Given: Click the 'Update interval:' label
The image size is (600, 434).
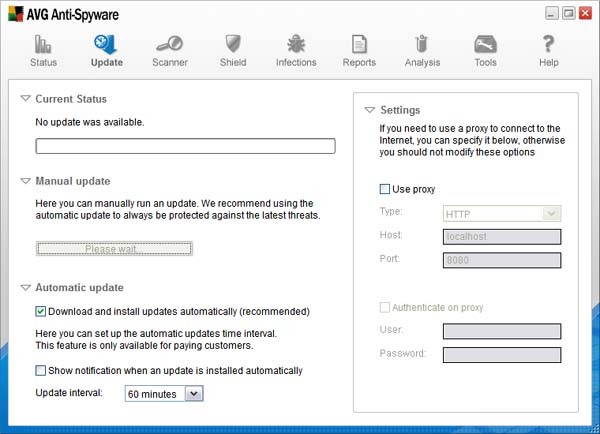Looking at the screenshot, I should click(x=69, y=393).
